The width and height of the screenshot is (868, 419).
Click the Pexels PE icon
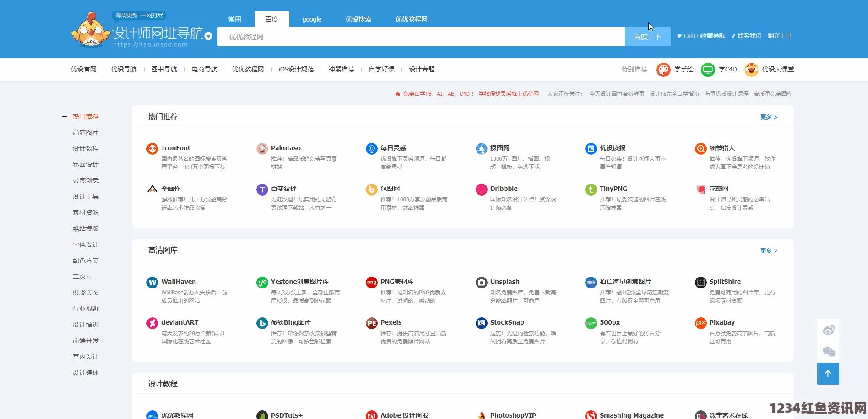coord(371,323)
